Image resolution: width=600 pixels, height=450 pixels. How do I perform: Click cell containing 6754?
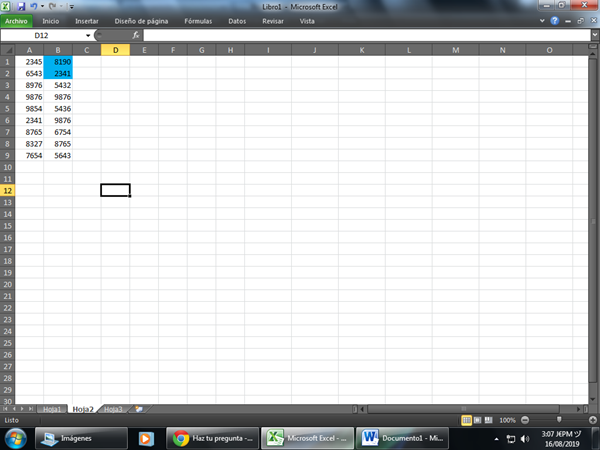tap(58, 132)
